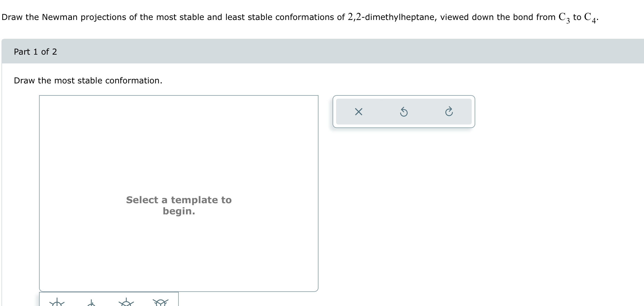
Task: Click the X icon to clear the canvas
Action: click(359, 112)
